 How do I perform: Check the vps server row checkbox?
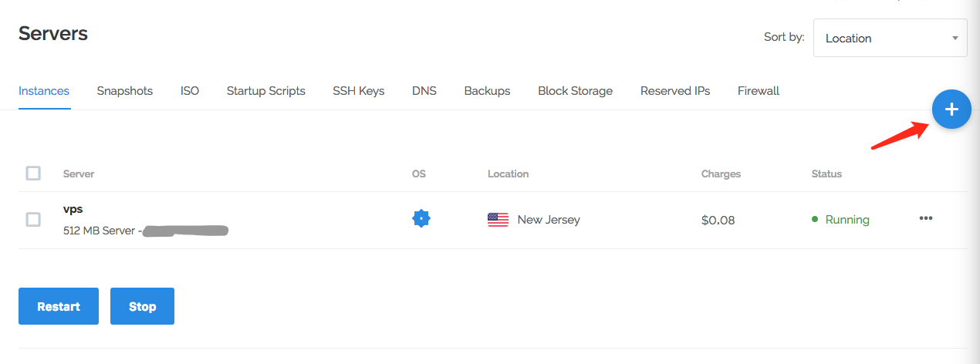33,220
